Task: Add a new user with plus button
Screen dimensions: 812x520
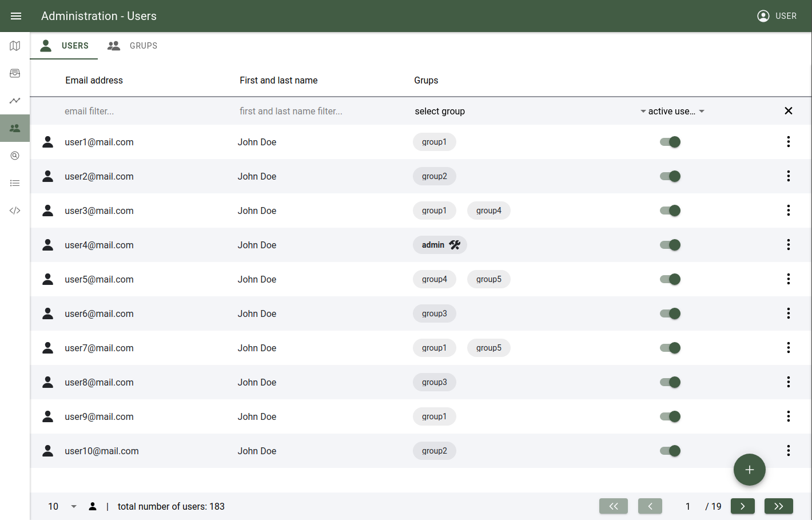Action: click(x=750, y=470)
